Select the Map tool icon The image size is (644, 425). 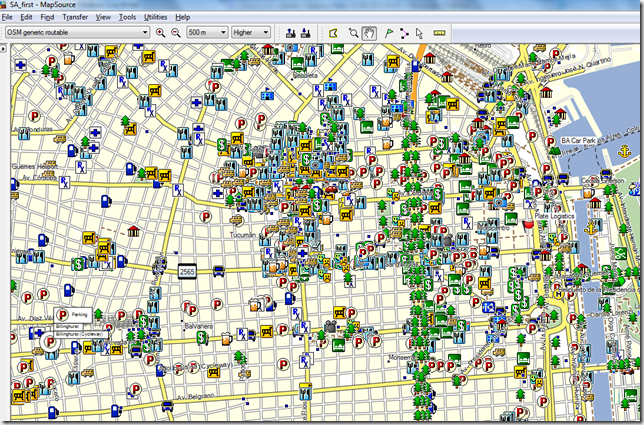point(333,32)
